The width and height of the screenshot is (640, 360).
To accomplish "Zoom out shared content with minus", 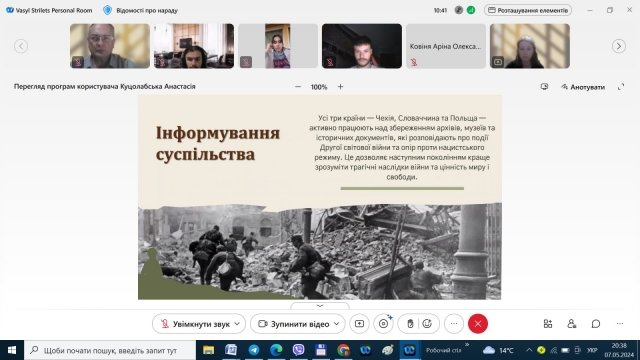I will point(298,87).
